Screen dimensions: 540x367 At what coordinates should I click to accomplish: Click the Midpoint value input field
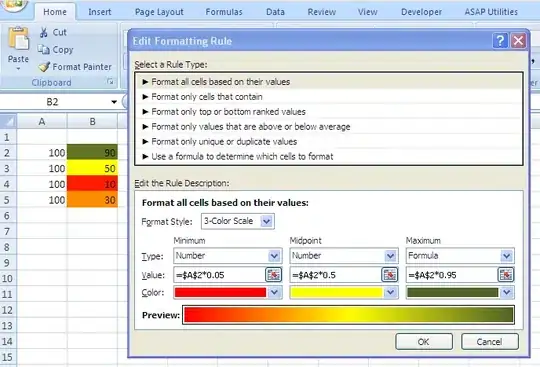[336, 275]
